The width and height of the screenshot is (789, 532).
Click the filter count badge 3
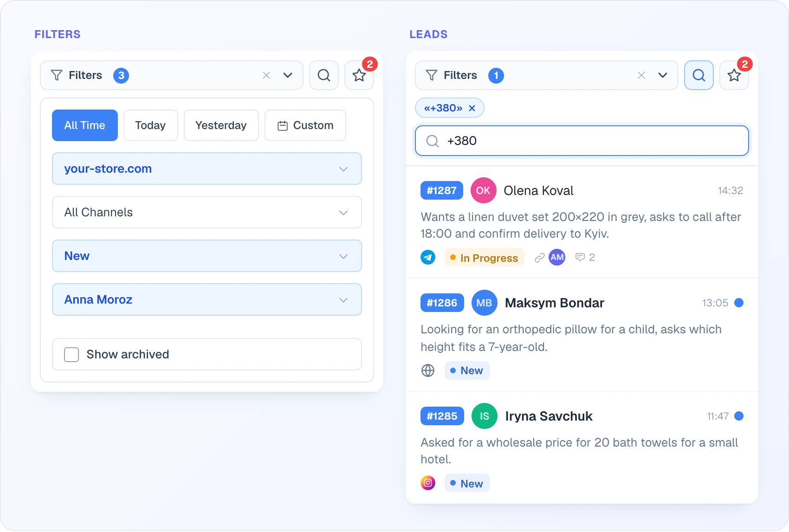click(x=121, y=75)
